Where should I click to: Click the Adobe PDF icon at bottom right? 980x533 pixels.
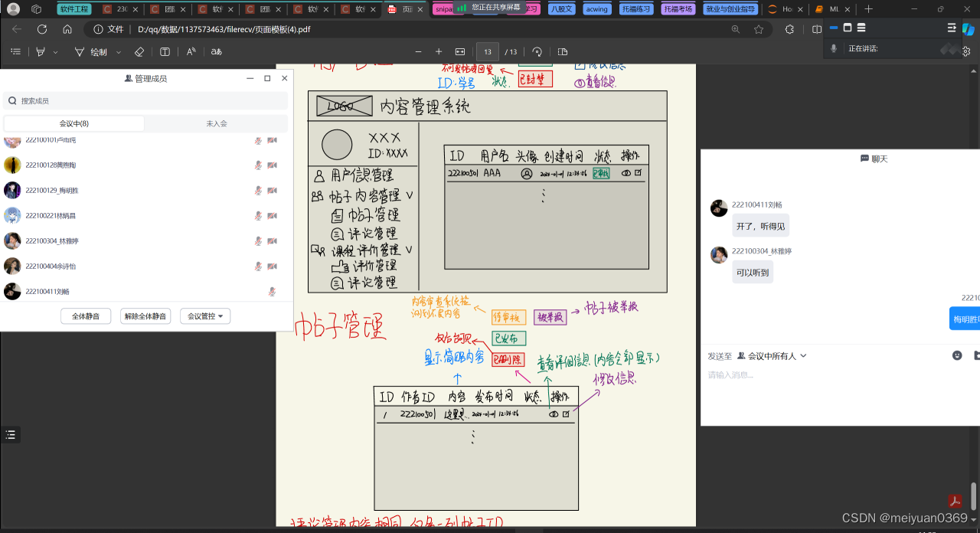coord(955,501)
